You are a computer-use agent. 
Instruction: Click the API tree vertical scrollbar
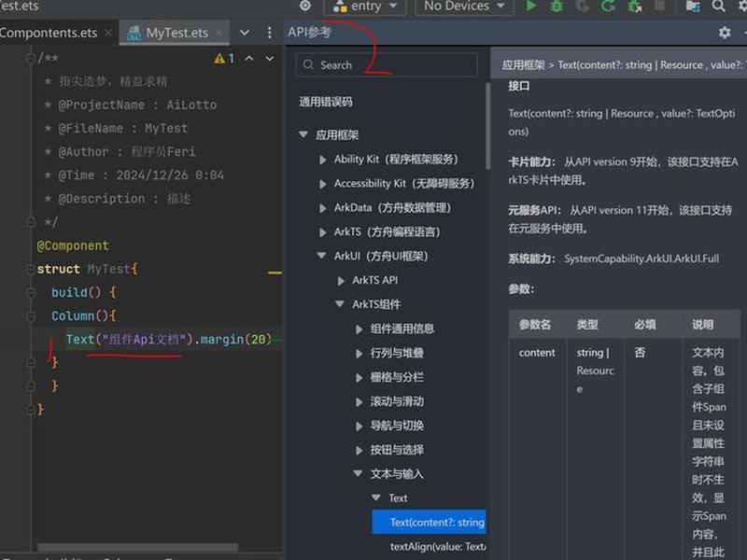pos(487,126)
